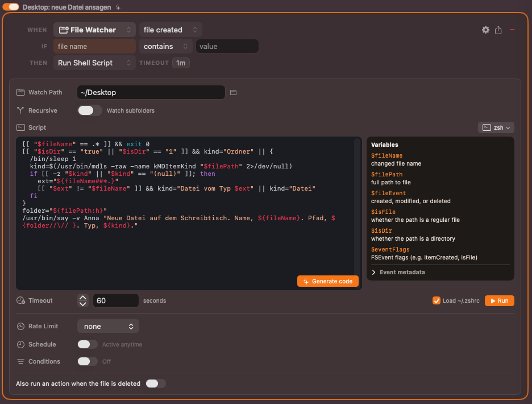Click the Schedule clock icon

pos(20,345)
